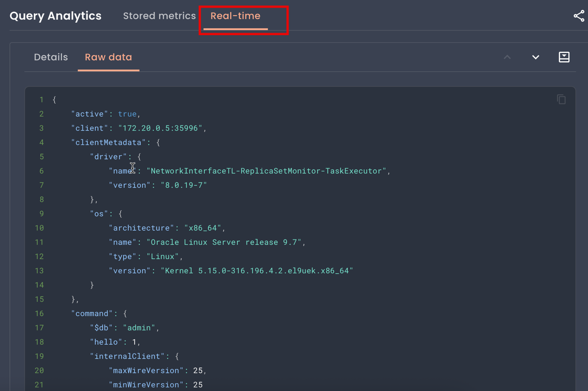Image resolution: width=588 pixels, height=391 pixels.
Task: Click the "internalClient" key in the JSON
Action: (x=127, y=356)
